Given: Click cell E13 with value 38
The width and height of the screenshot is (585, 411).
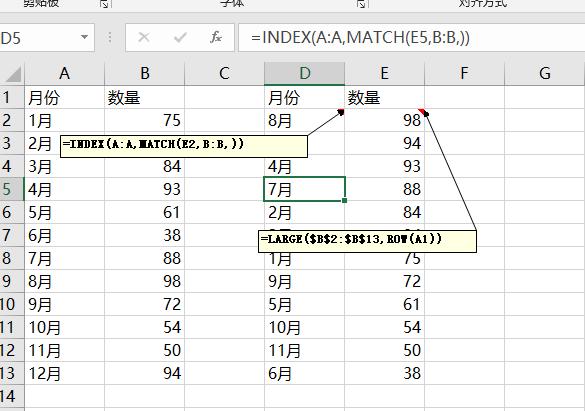Looking at the screenshot, I should (384, 373).
